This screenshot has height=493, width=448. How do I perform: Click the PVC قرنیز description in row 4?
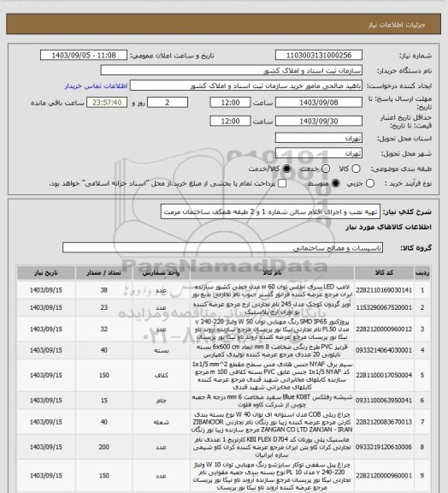(x=272, y=351)
